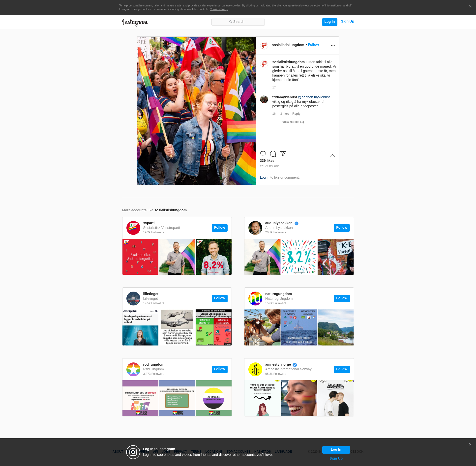Viewport: 476px width, 466px height.
Task: Open footer LANGUAGE link
Action: [x=283, y=452]
